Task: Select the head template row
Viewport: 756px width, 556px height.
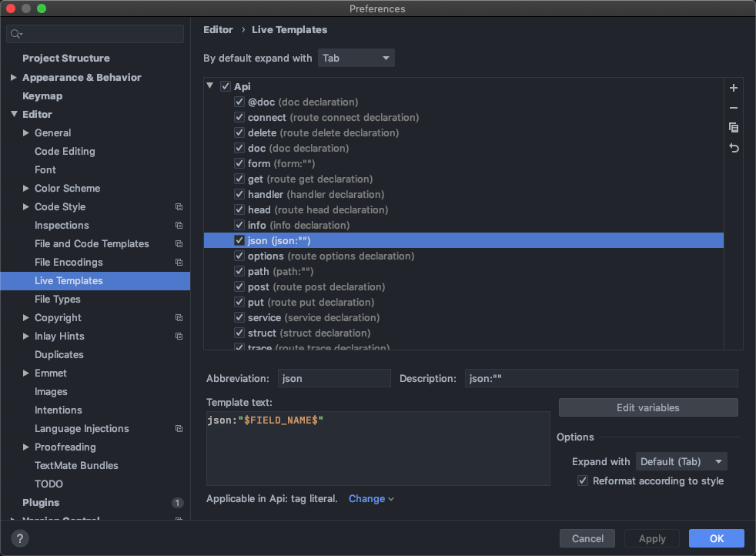Action: (x=463, y=209)
